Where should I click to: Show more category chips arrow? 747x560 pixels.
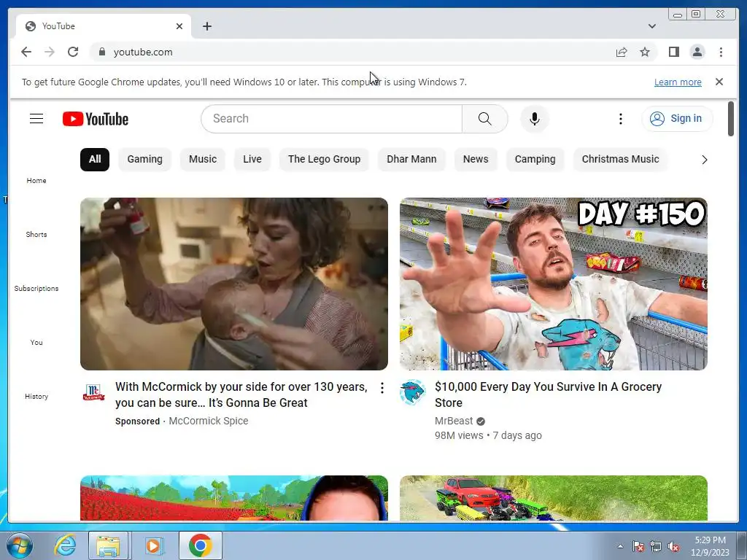(x=704, y=160)
